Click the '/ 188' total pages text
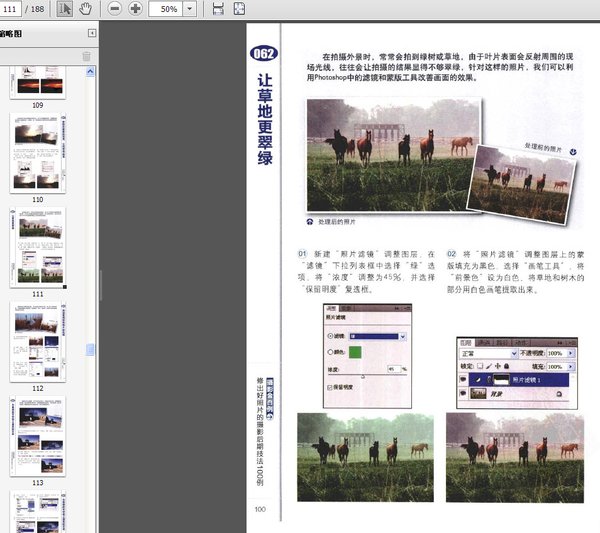 (35, 8)
